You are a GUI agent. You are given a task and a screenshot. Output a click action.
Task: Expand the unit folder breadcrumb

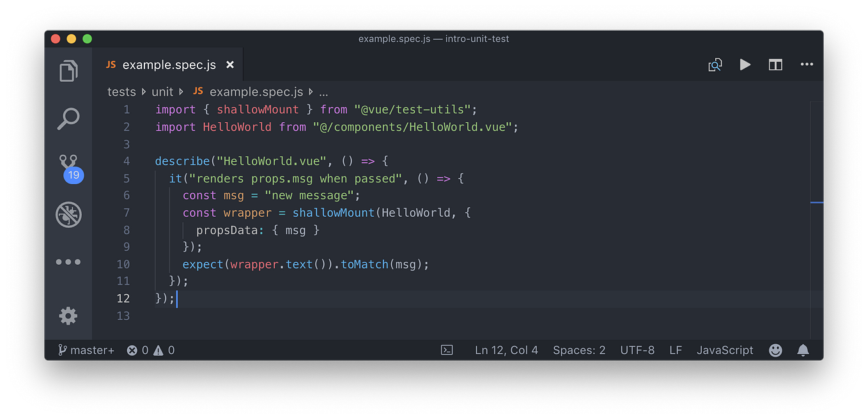162,91
